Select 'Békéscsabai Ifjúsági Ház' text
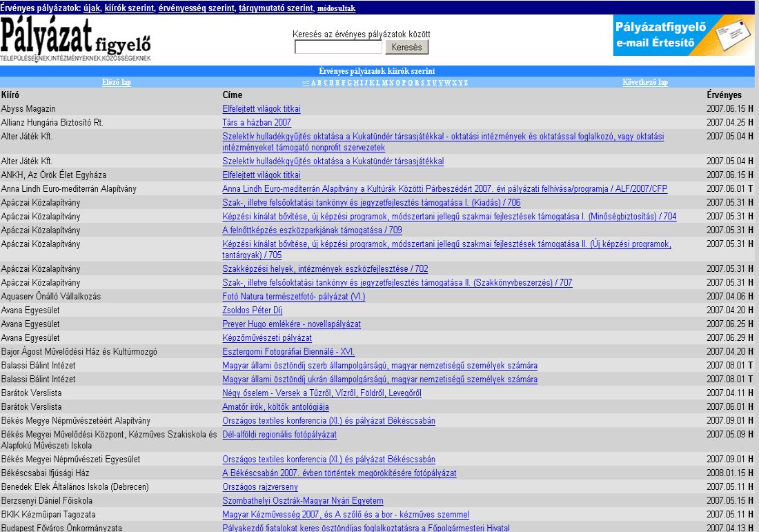The height and width of the screenshot is (532, 759). [x=45, y=473]
